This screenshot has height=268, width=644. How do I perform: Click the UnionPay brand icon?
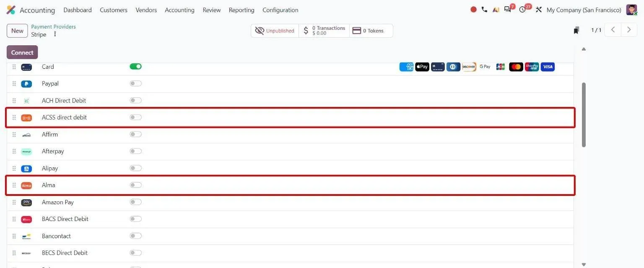pos(532,67)
